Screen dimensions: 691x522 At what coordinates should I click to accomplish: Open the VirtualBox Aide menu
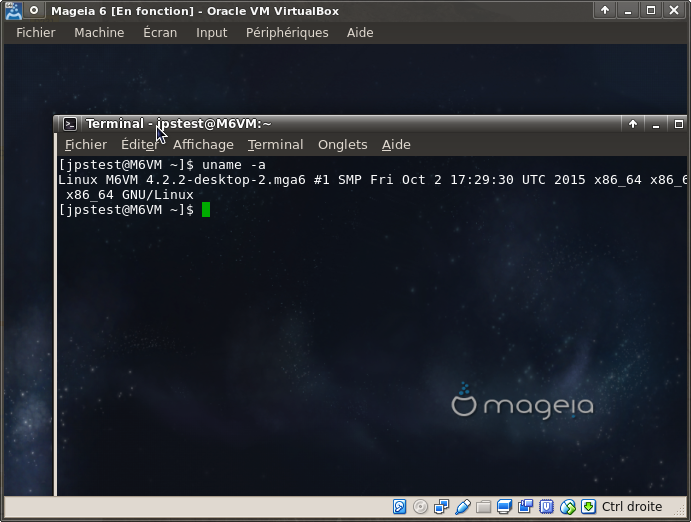pyautogui.click(x=360, y=33)
